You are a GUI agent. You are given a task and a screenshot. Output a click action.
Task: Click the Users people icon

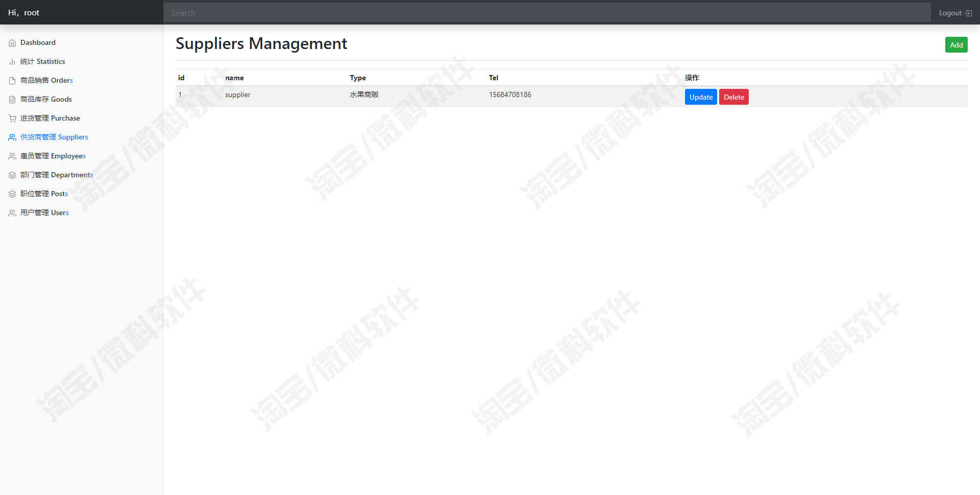tap(12, 213)
